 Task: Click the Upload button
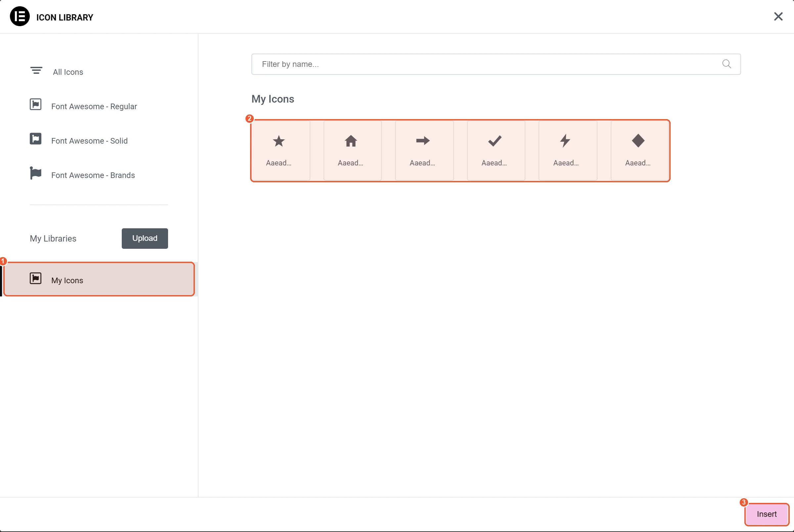point(145,239)
